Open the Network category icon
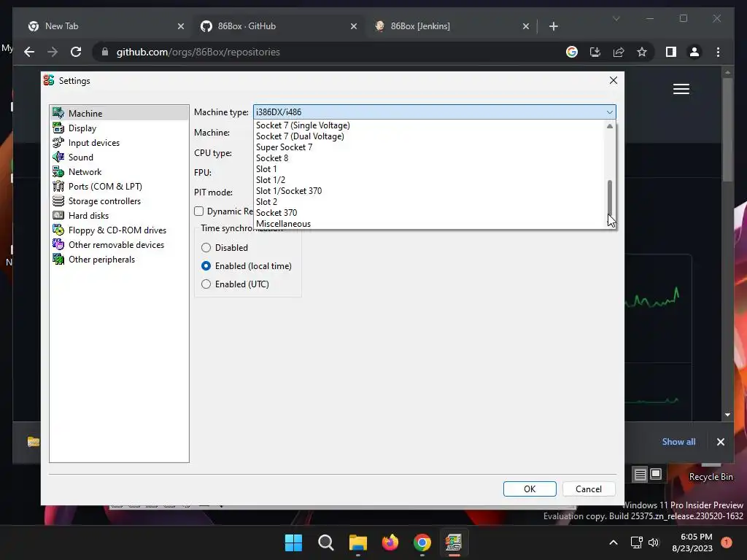The width and height of the screenshot is (747, 560). [58, 172]
